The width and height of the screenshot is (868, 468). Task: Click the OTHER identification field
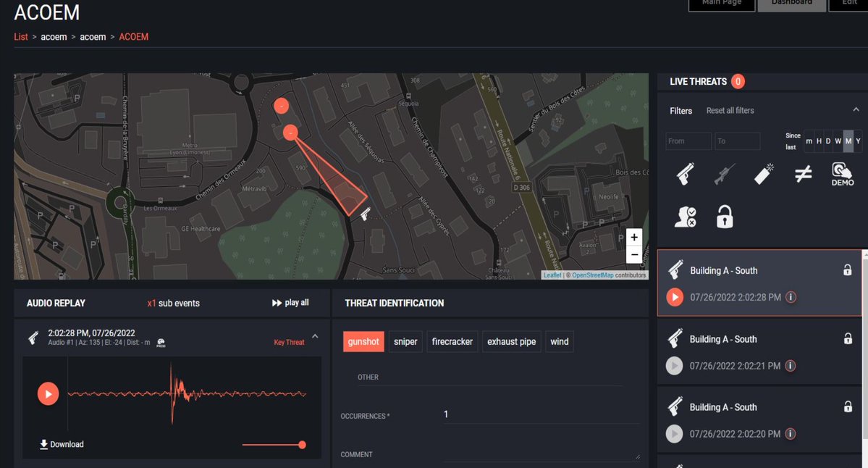pos(490,377)
